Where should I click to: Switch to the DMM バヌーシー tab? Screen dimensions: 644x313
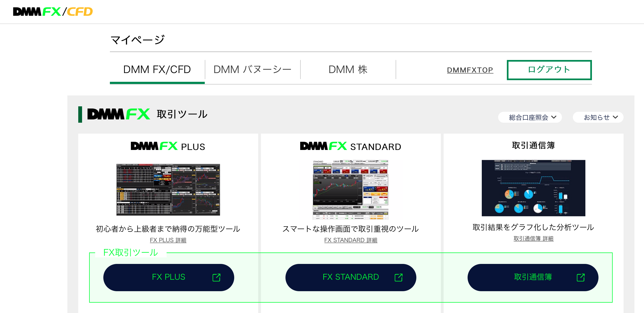click(252, 70)
